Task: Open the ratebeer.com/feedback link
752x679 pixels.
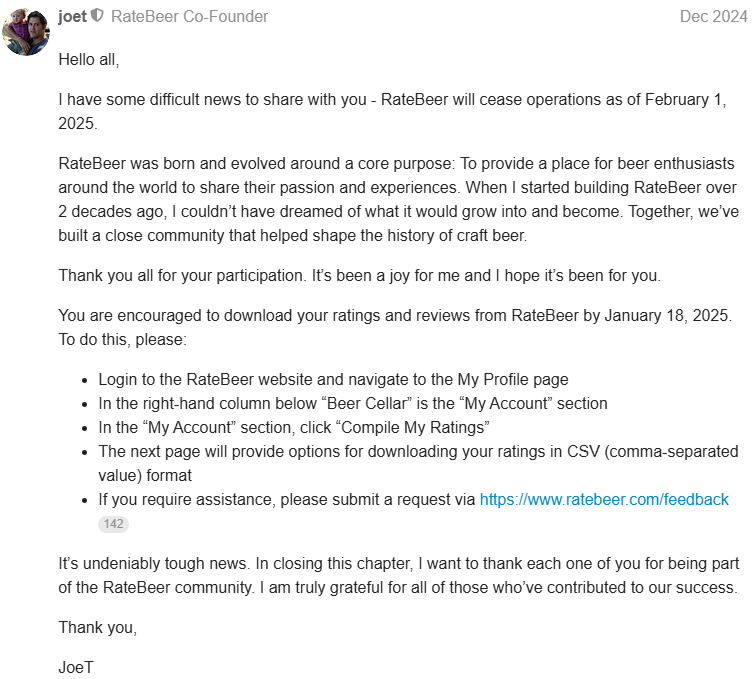Action: click(x=604, y=499)
